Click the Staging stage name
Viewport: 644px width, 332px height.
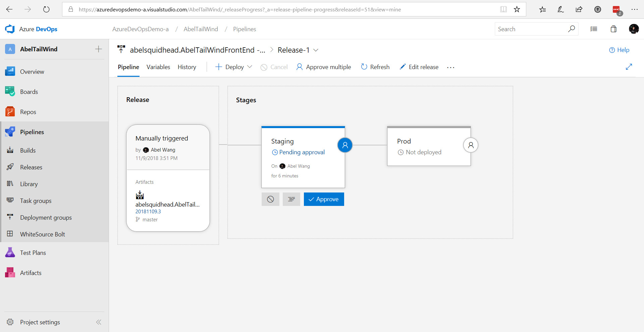pos(282,141)
